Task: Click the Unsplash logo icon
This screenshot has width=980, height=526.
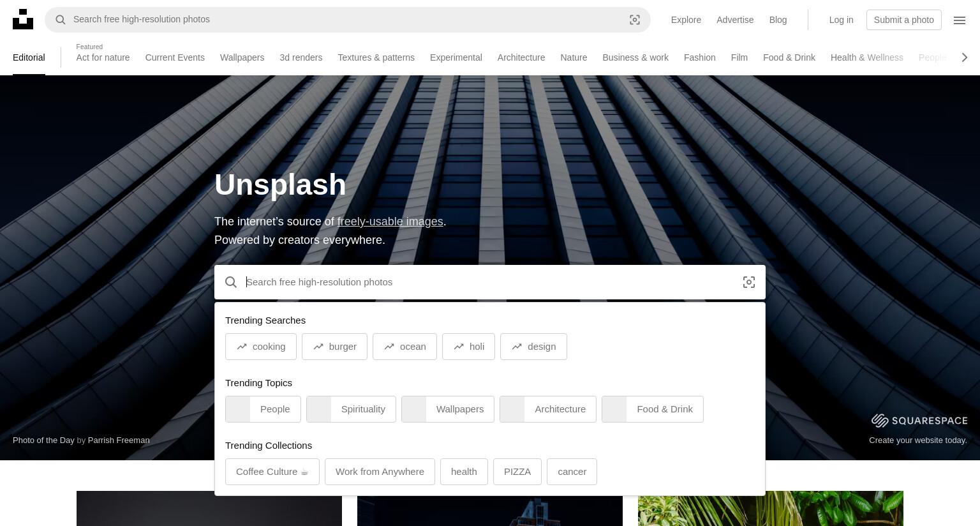Action: tap(23, 19)
